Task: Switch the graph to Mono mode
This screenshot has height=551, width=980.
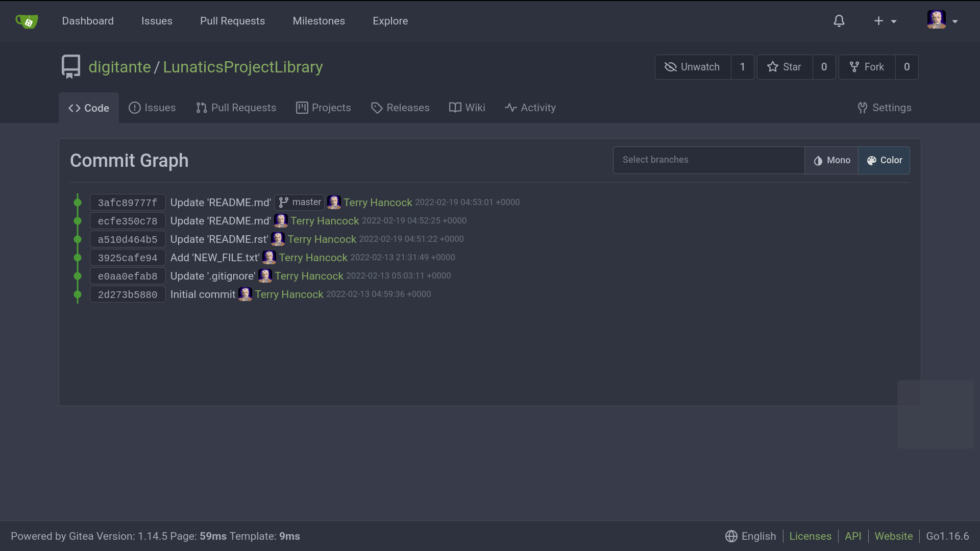Action: pos(831,160)
